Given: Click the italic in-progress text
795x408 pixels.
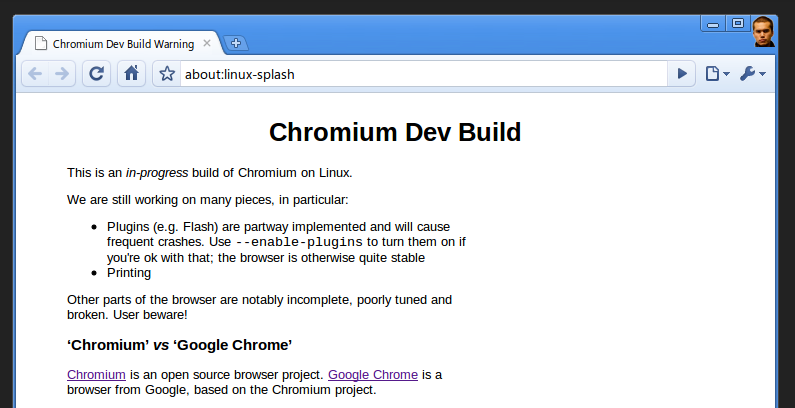Looking at the screenshot, I should pos(157,173).
